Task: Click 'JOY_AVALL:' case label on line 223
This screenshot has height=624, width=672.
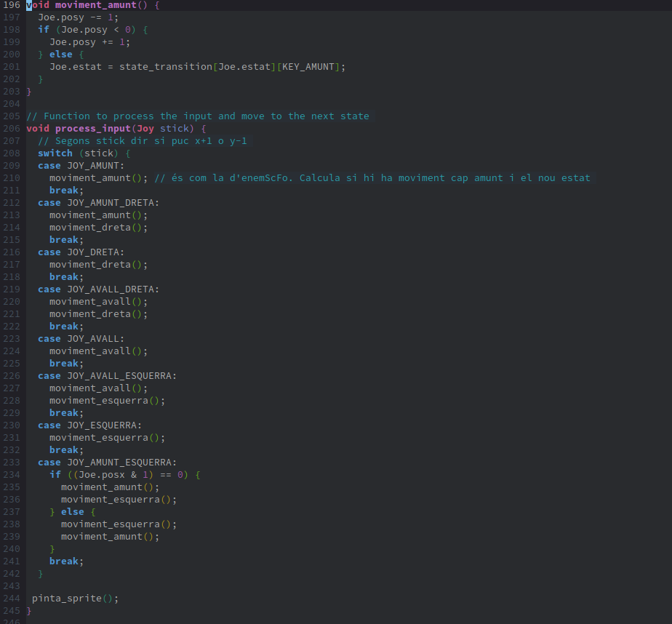Action: coord(95,339)
